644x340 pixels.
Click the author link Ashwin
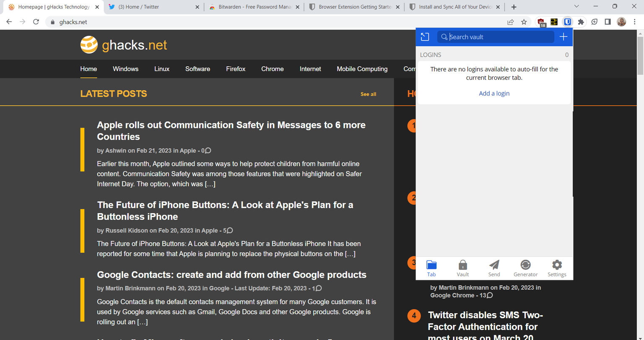(x=116, y=151)
